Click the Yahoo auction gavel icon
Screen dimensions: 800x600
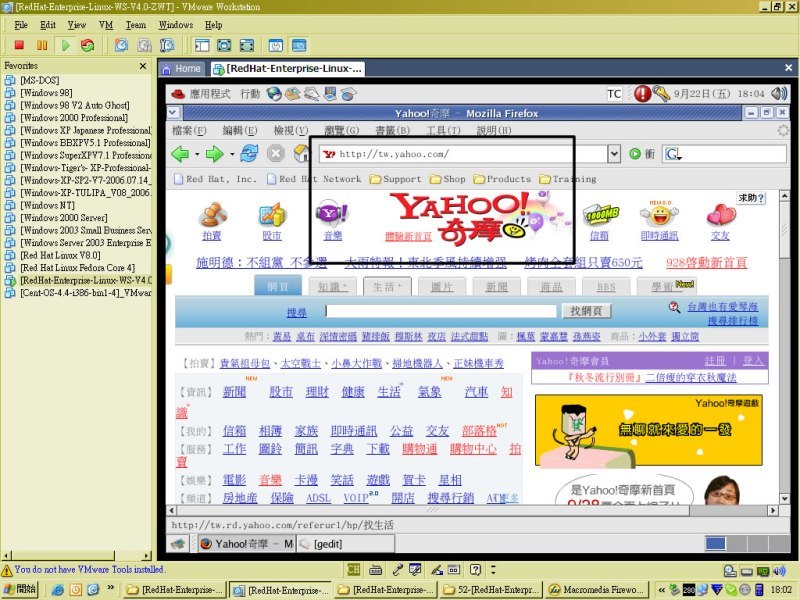(212, 214)
